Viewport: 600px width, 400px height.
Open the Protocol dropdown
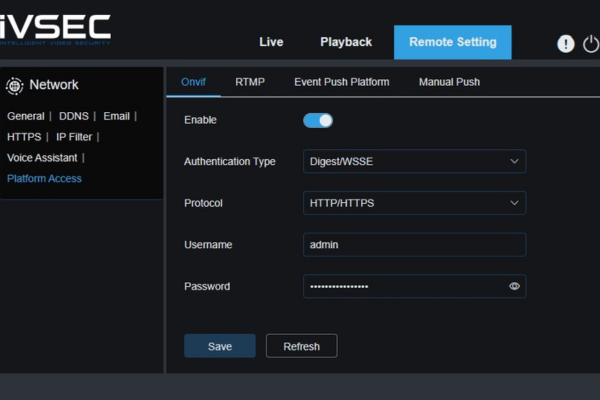tap(414, 203)
